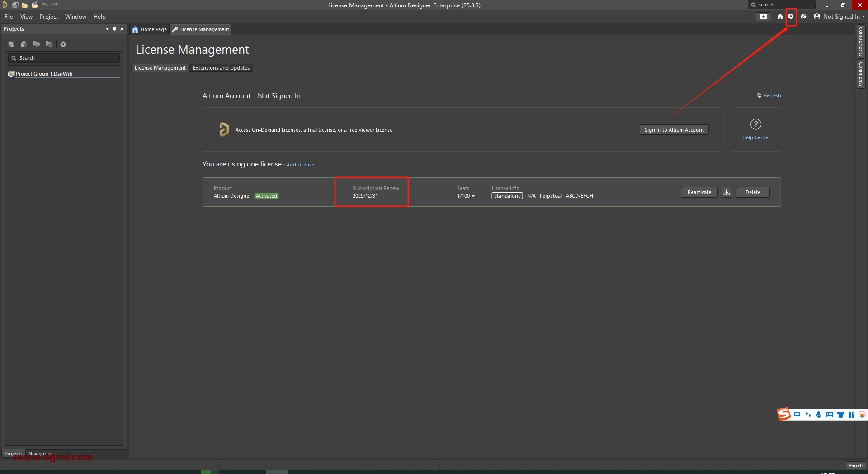Pin the Projects panel
868x474 pixels.
(114, 29)
